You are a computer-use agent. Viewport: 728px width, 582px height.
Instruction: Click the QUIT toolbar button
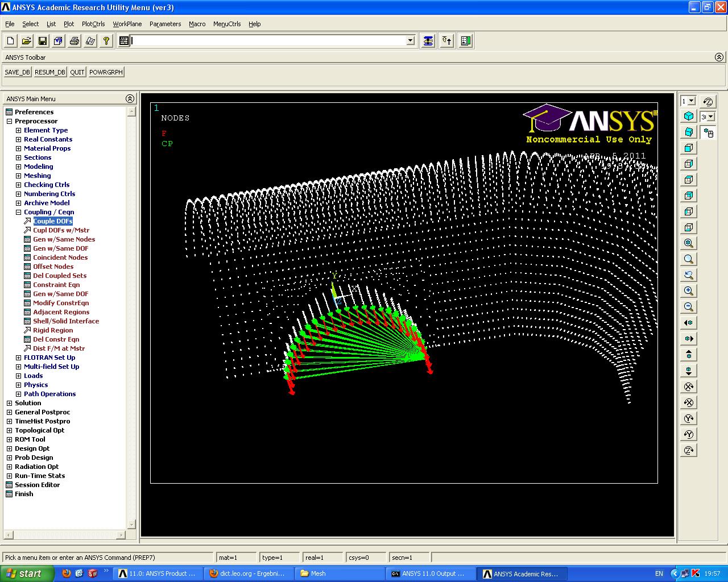pos(76,72)
